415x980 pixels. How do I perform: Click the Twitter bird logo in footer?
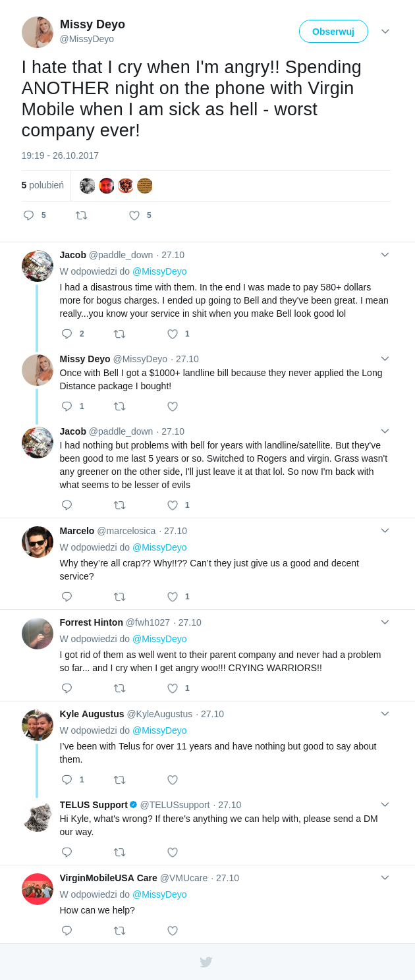coord(206,962)
